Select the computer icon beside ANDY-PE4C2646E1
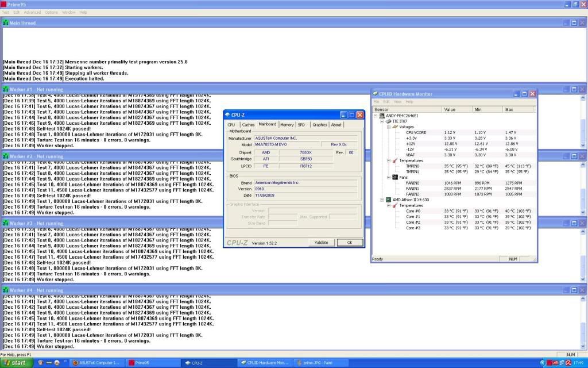588x368 pixels. coord(382,116)
